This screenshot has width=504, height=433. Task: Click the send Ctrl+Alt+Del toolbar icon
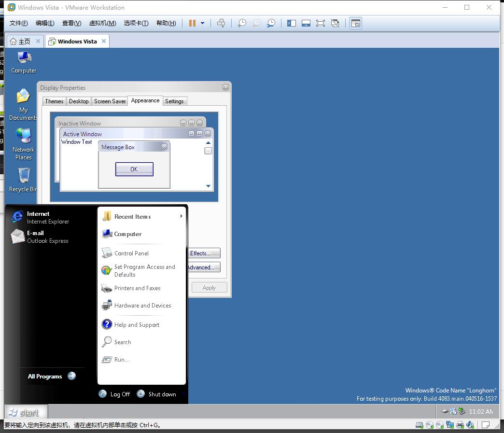click(221, 23)
